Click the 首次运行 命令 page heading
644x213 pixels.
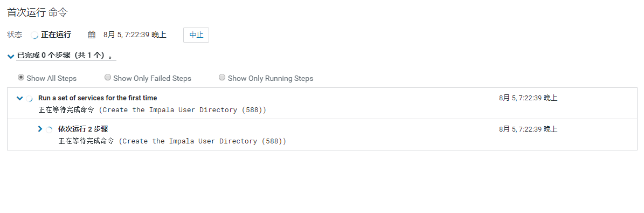click(37, 12)
